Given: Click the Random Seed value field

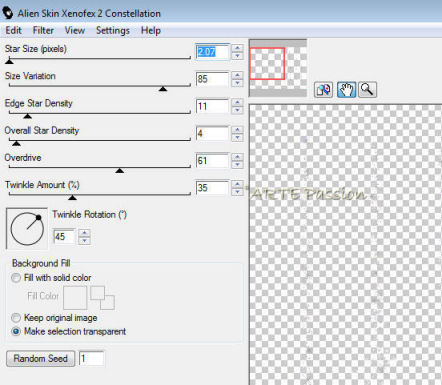Looking at the screenshot, I should [x=91, y=359].
